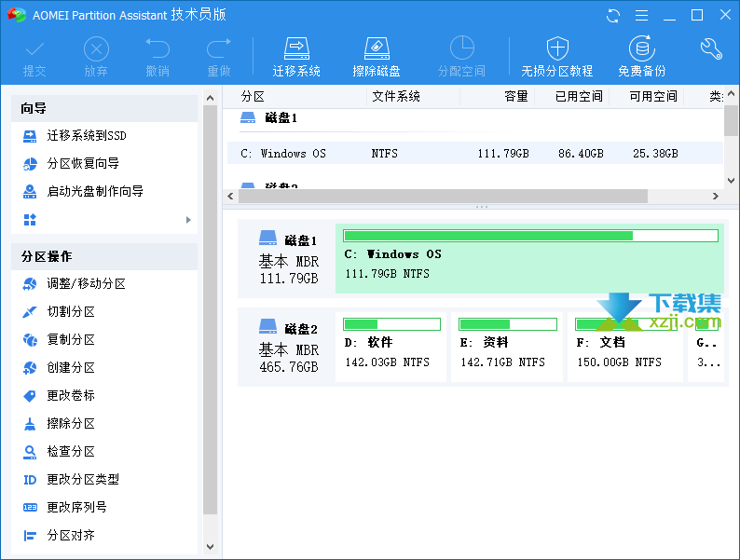The width and height of the screenshot is (740, 560).
Task: Select the D: 软件 partition block
Action: click(x=391, y=347)
